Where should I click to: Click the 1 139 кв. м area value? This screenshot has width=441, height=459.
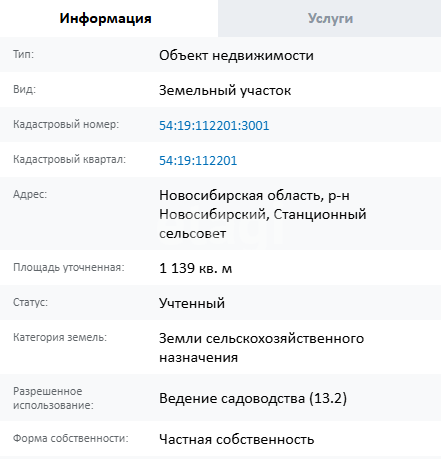(x=195, y=268)
